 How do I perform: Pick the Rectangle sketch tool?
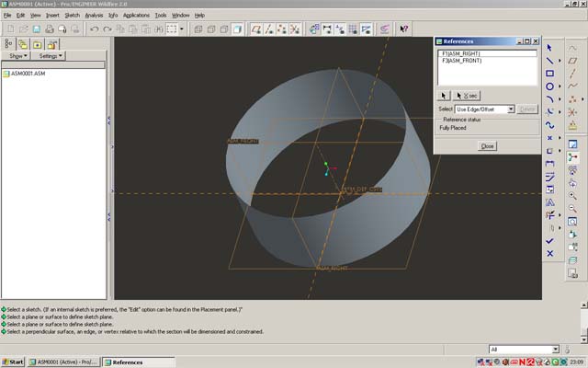(549, 73)
